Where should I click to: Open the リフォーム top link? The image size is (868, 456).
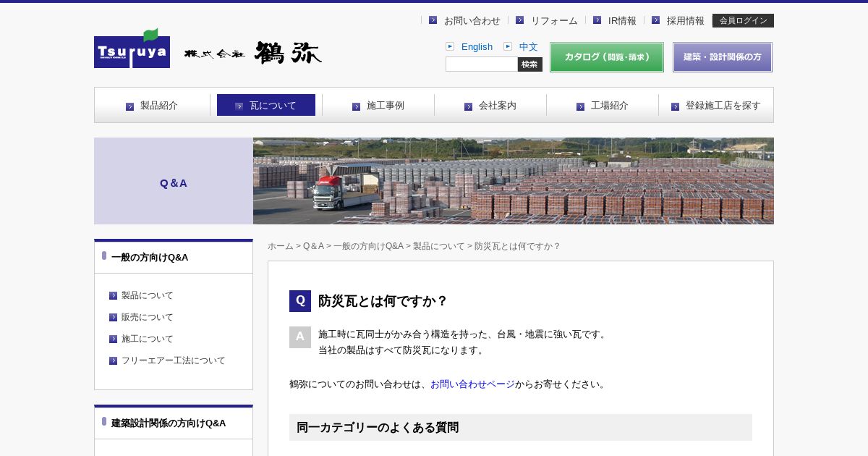click(554, 21)
